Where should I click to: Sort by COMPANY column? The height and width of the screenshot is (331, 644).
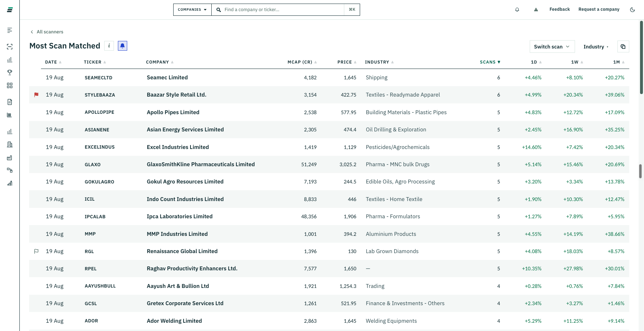point(160,62)
